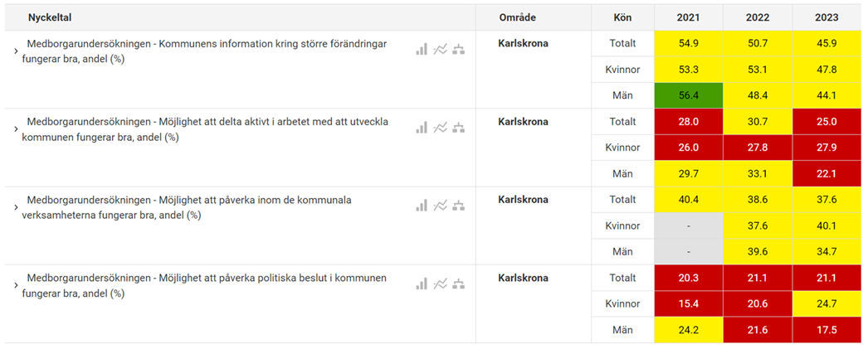Select the 2023 column header
Screen dimensions: 868x349
pos(826,17)
